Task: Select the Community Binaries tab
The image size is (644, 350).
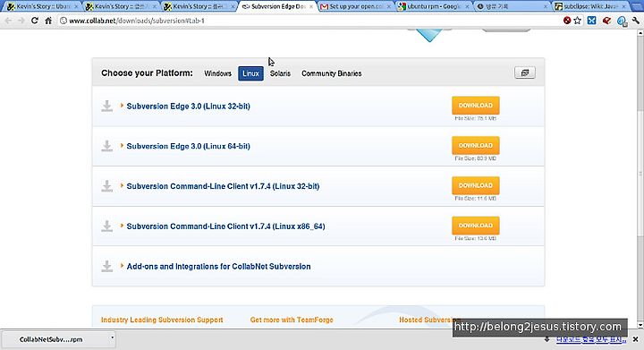Action: 332,73
